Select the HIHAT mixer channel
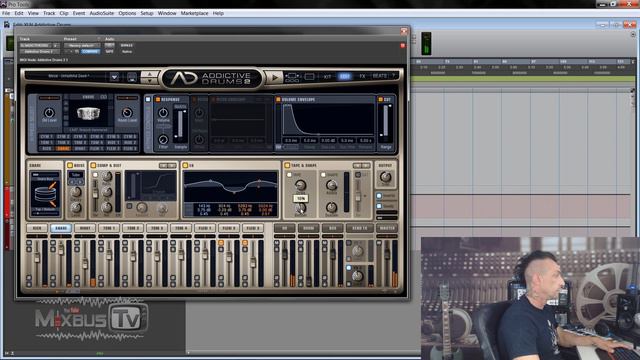Image resolution: width=640 pixels, height=360 pixels. pyautogui.click(x=85, y=228)
